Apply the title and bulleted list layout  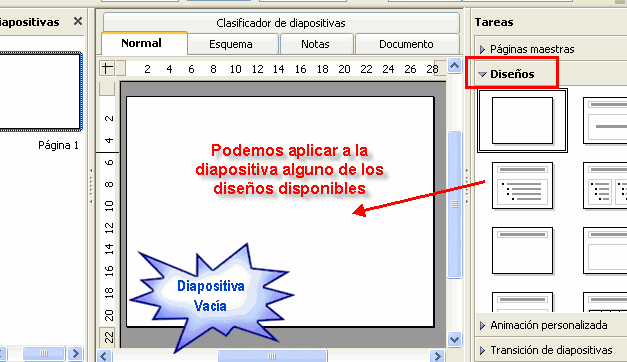pos(522,186)
